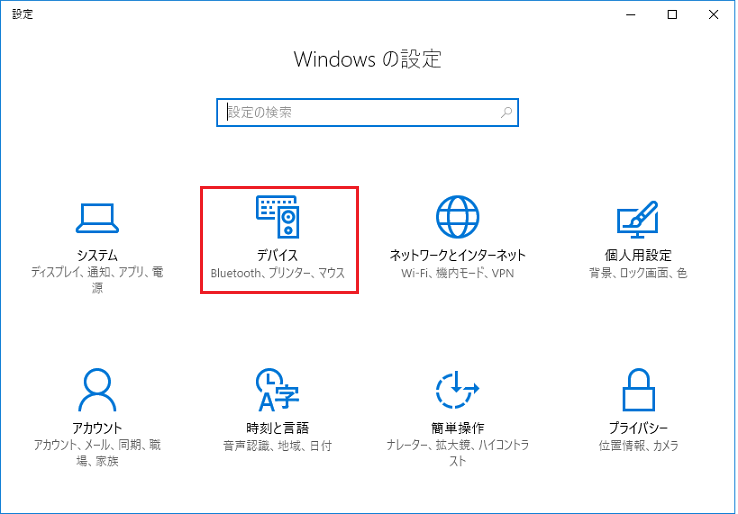Close the 設定 window
Image resolution: width=738 pixels, height=514 pixels.
click(x=714, y=15)
